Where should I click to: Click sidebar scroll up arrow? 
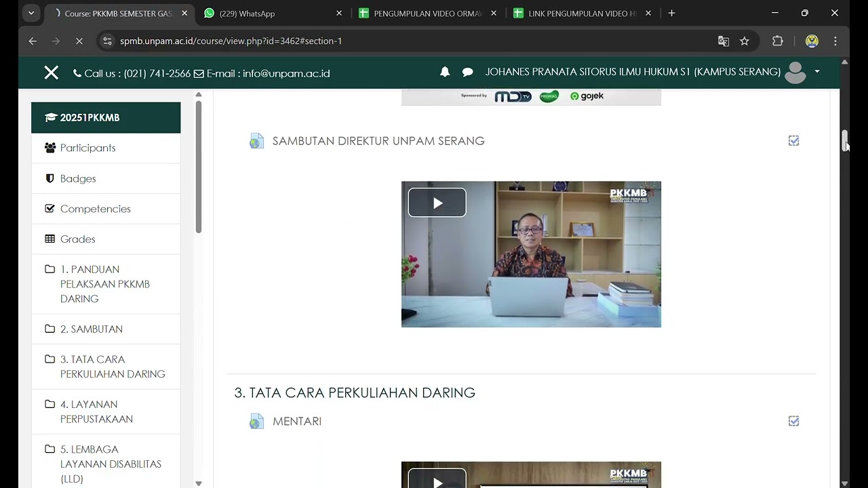[x=198, y=94]
